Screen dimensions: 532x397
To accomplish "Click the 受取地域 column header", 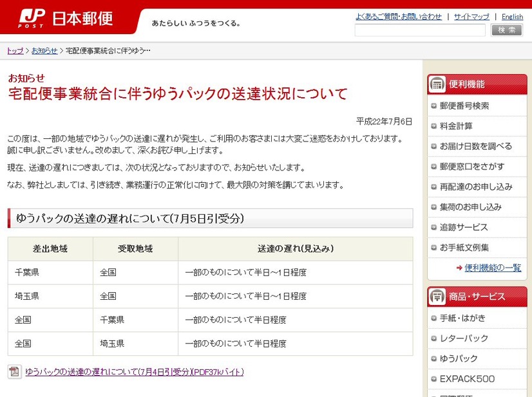I will (x=135, y=249).
